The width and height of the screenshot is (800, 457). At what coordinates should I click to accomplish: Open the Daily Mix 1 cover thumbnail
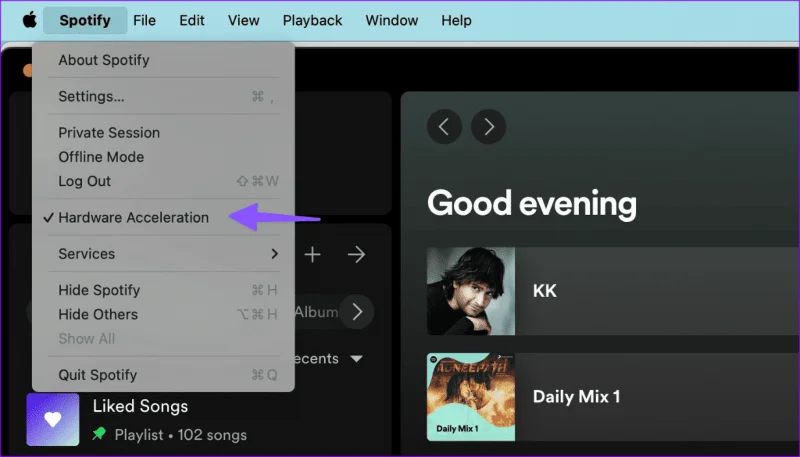471,397
